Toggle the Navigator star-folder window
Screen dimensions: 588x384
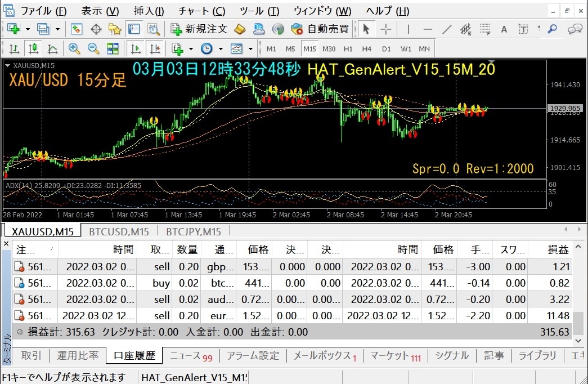(x=115, y=29)
